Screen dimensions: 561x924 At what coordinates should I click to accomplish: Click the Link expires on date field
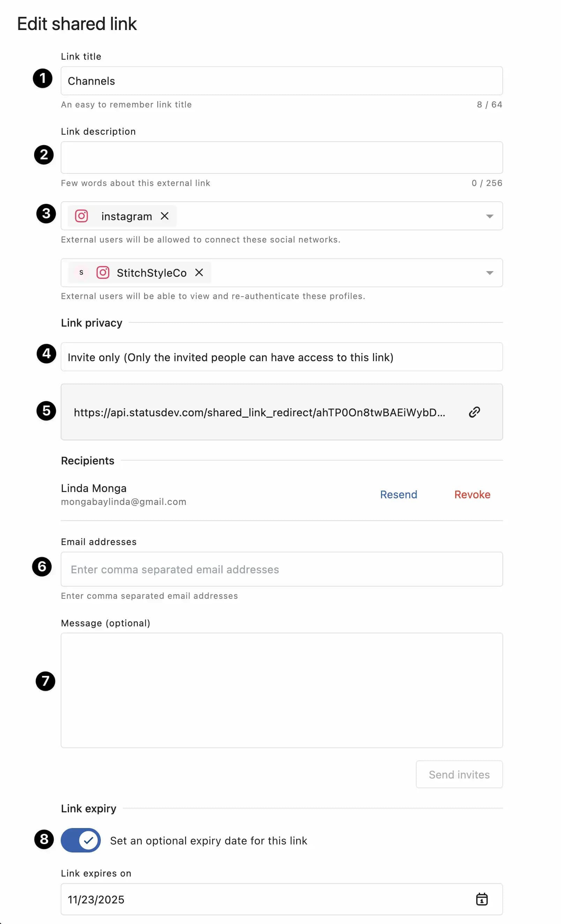(x=262, y=899)
